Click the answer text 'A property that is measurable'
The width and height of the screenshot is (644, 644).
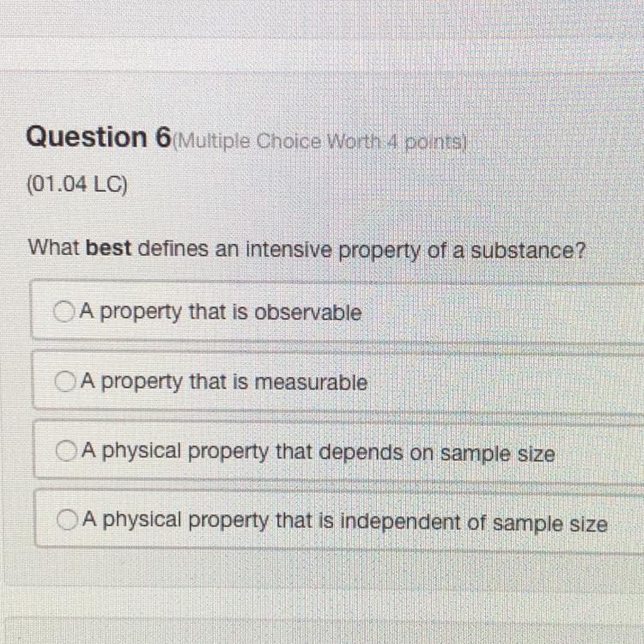click(x=222, y=382)
